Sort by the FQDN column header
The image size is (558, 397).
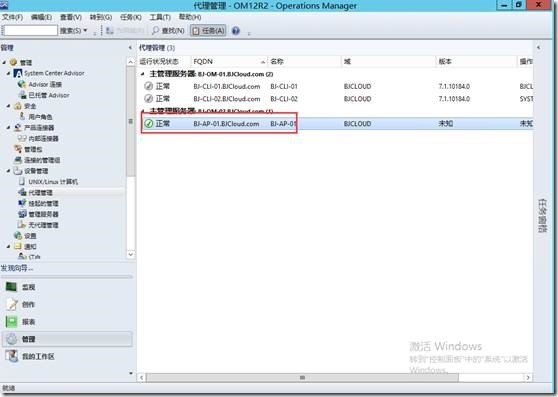click(229, 62)
